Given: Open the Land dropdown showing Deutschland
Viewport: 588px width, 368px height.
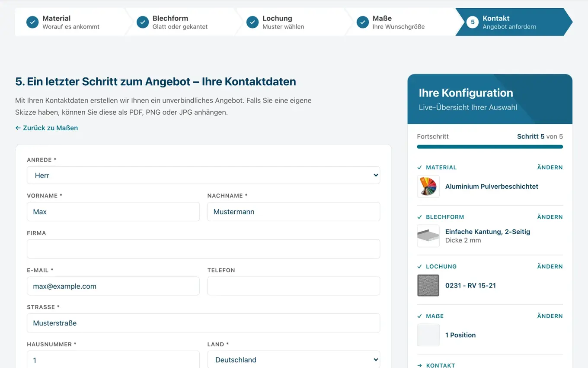Looking at the screenshot, I should (x=294, y=360).
